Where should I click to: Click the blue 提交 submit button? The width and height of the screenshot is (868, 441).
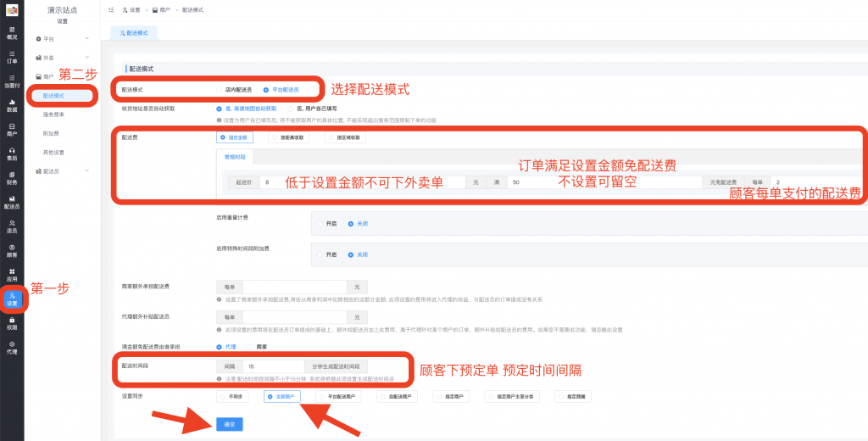click(229, 423)
